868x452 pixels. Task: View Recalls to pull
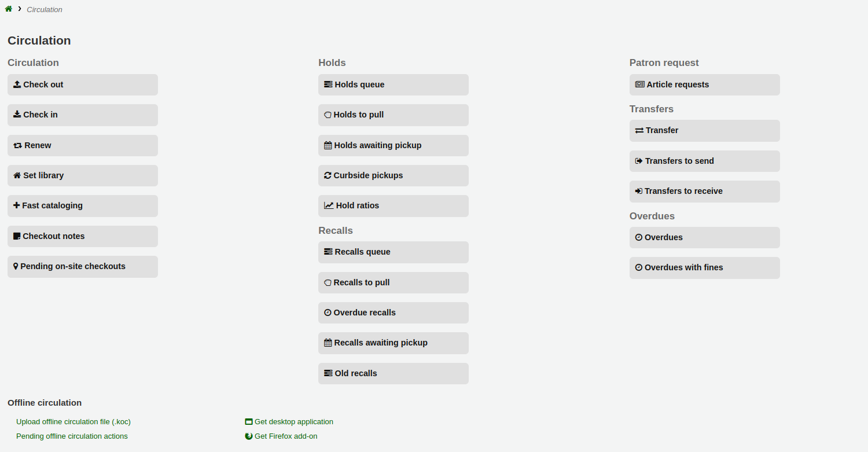(393, 282)
